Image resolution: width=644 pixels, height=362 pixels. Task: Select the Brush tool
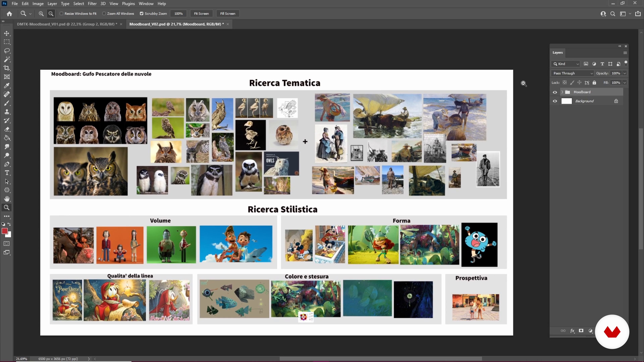click(x=7, y=103)
